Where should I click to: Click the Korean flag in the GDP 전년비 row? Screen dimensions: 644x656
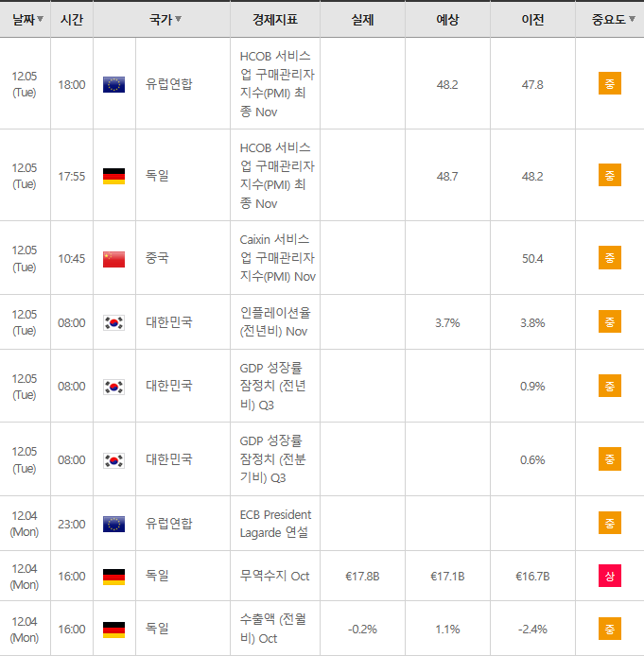(x=113, y=387)
